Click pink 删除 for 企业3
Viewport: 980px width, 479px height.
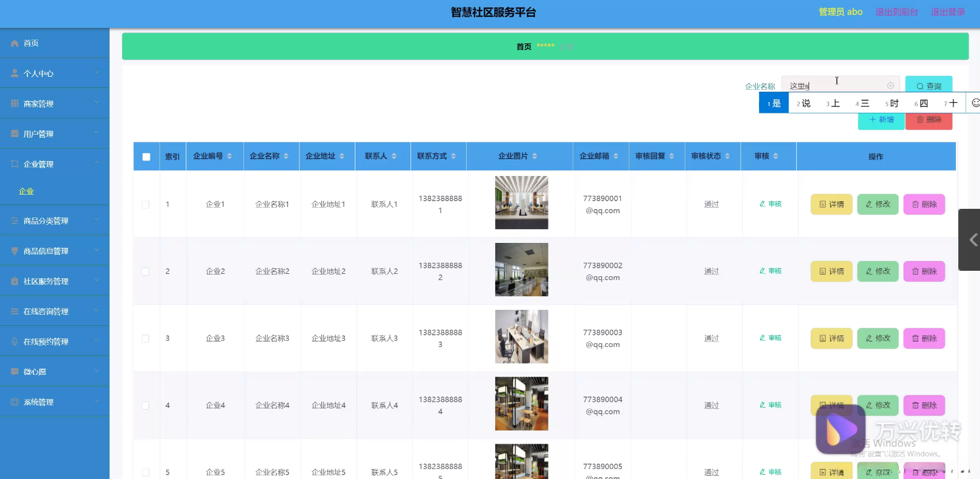[924, 338]
